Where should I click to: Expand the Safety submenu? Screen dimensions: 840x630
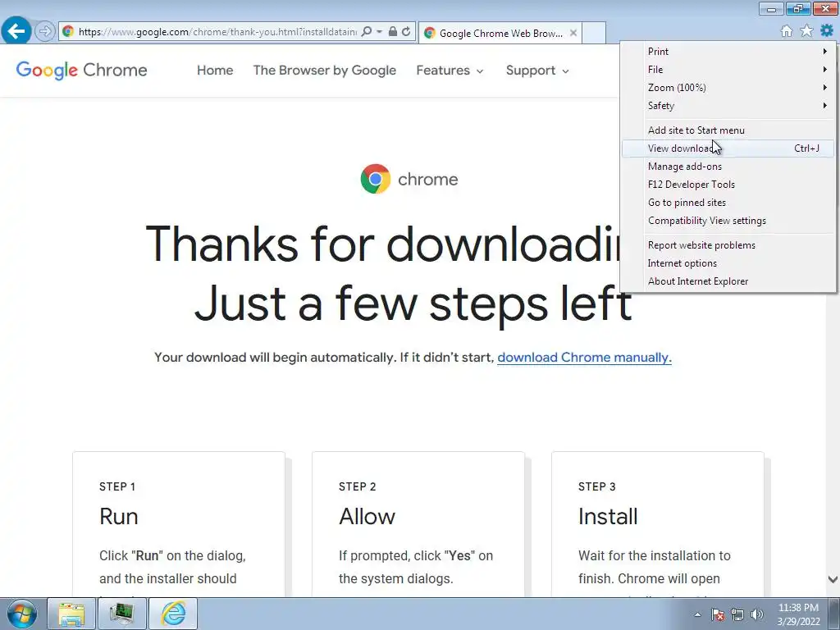coord(728,106)
